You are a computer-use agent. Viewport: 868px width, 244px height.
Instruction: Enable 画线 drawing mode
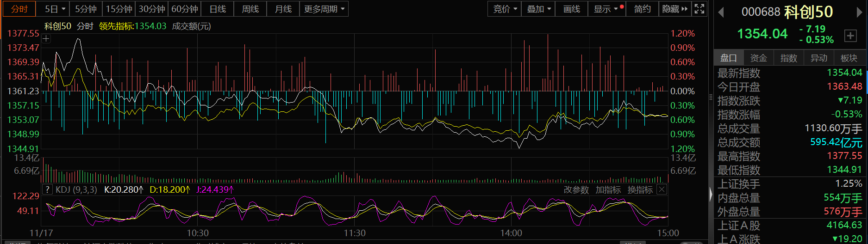571,9
